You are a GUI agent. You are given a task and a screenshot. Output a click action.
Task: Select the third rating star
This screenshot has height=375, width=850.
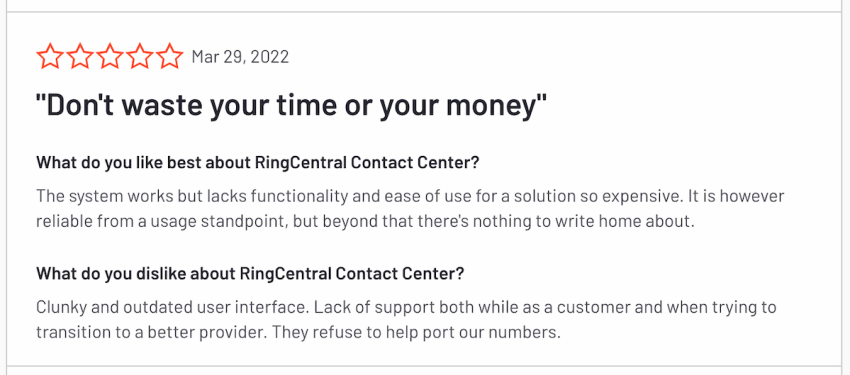click(110, 56)
